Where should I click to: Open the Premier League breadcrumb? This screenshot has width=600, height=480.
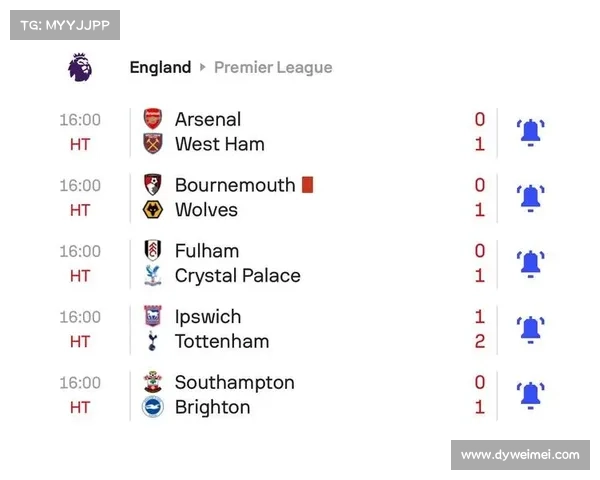(273, 68)
